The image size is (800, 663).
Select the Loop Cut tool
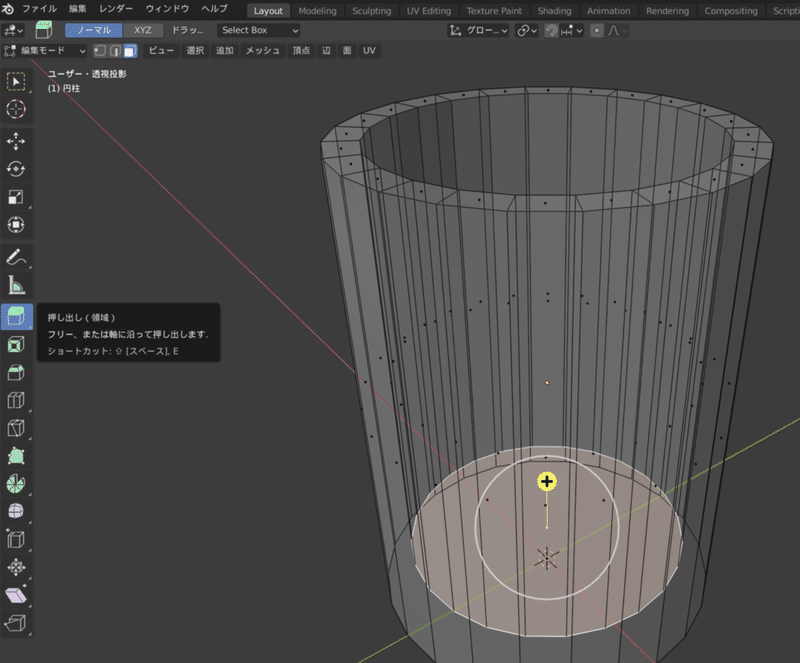click(16, 400)
